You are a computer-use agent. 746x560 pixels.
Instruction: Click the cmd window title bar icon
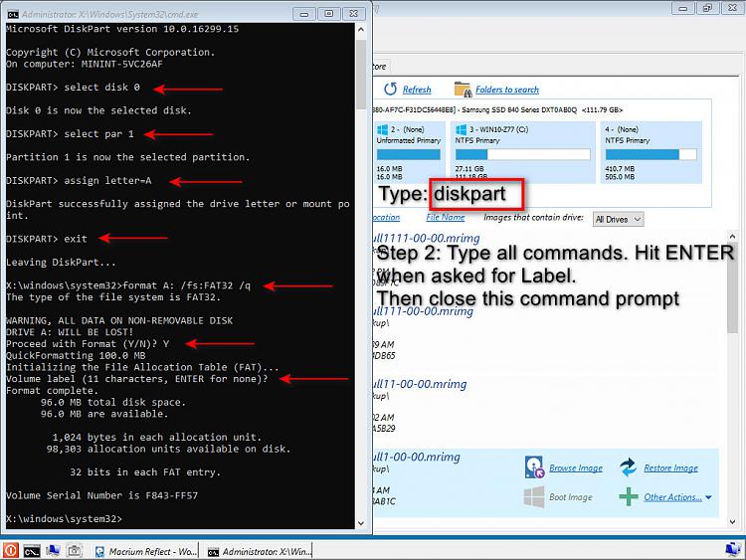13,14
